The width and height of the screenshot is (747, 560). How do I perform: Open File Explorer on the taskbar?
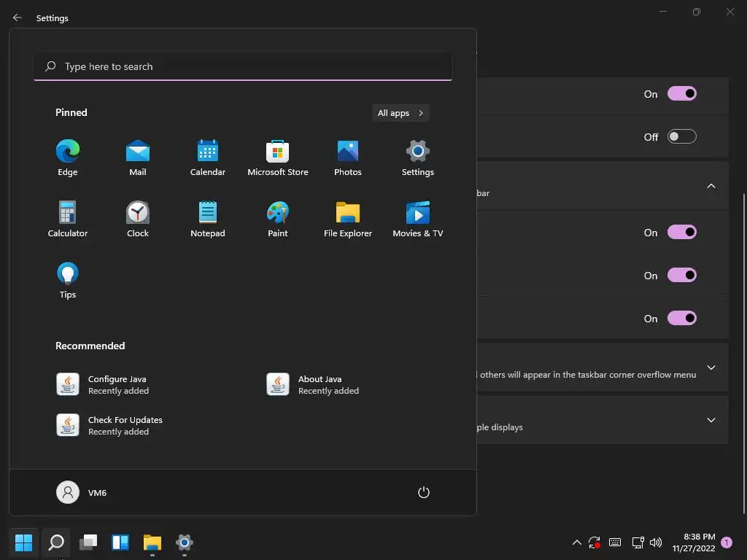click(152, 542)
